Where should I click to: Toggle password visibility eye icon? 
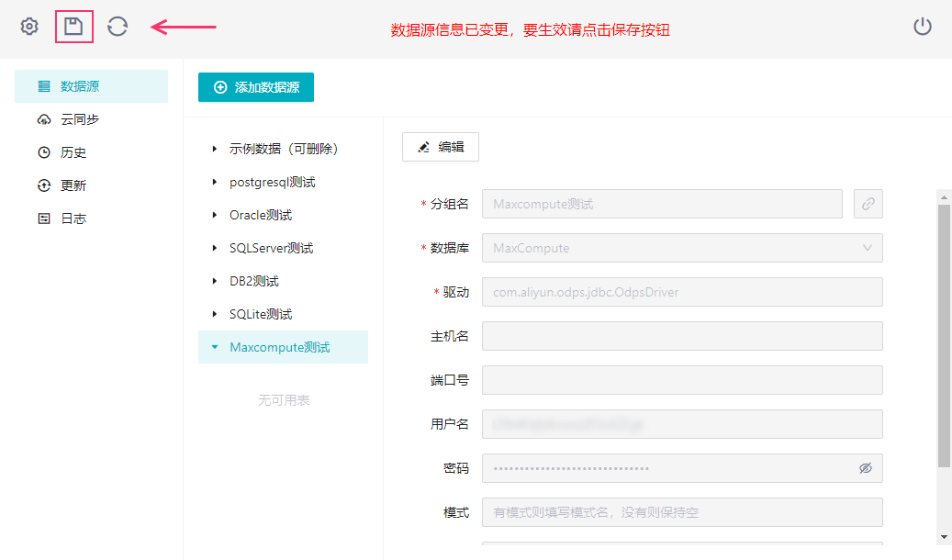866,468
